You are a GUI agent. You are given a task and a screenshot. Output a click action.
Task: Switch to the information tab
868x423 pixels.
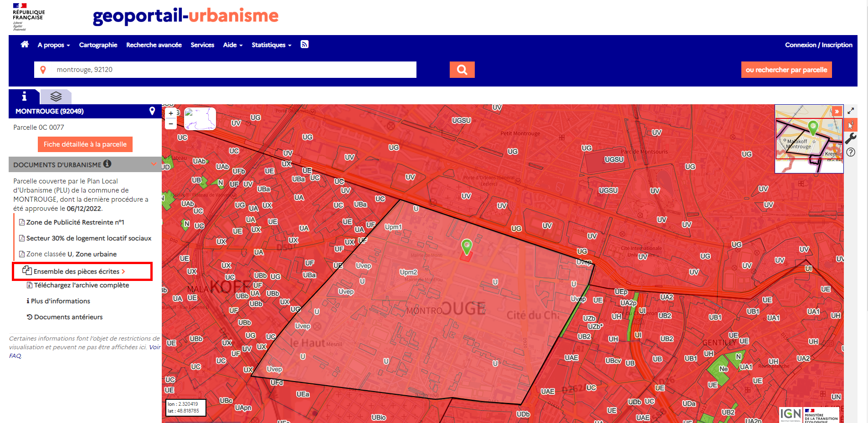click(x=24, y=97)
